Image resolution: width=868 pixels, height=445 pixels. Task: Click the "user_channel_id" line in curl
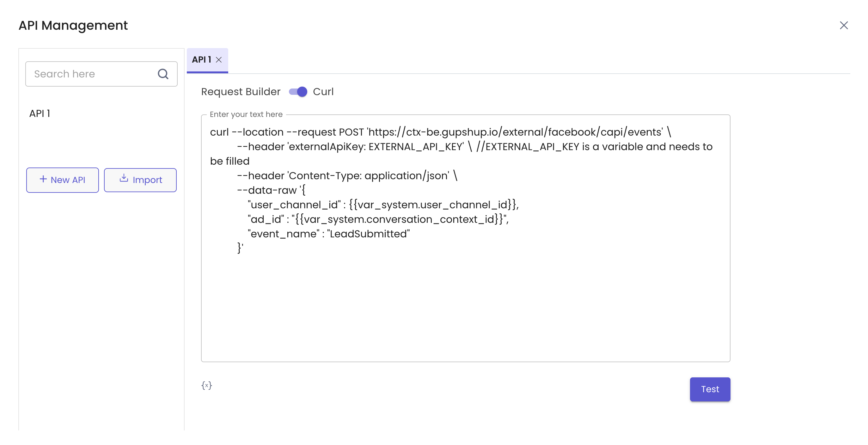[383, 205]
